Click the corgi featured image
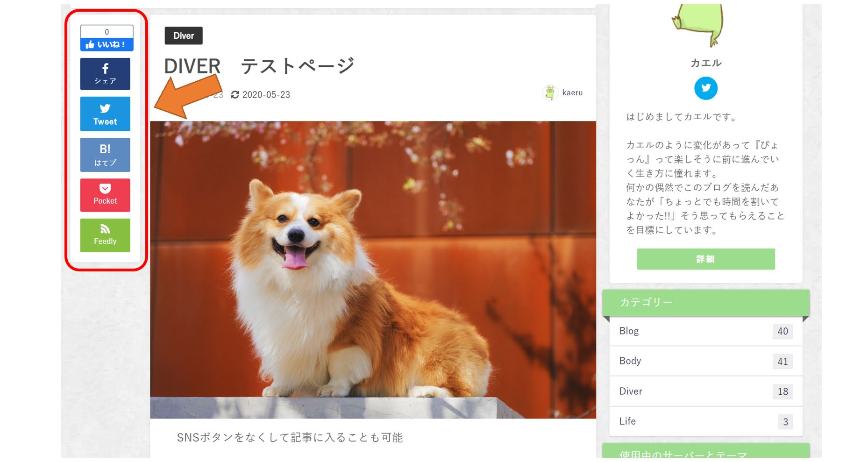 (373, 270)
